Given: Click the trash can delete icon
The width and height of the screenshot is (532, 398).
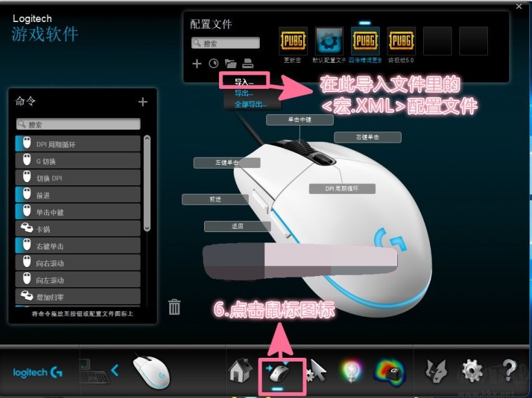Looking at the screenshot, I should click(x=174, y=307).
